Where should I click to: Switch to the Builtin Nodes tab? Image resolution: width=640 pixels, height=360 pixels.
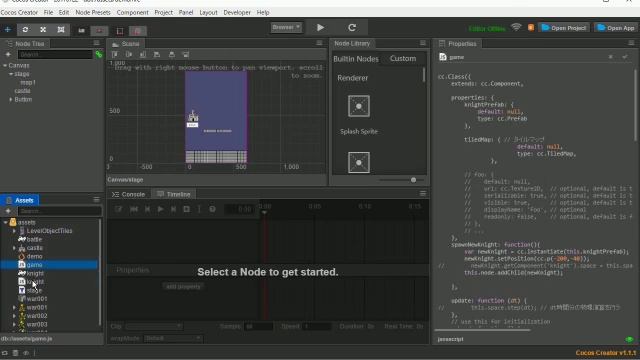(x=356, y=59)
